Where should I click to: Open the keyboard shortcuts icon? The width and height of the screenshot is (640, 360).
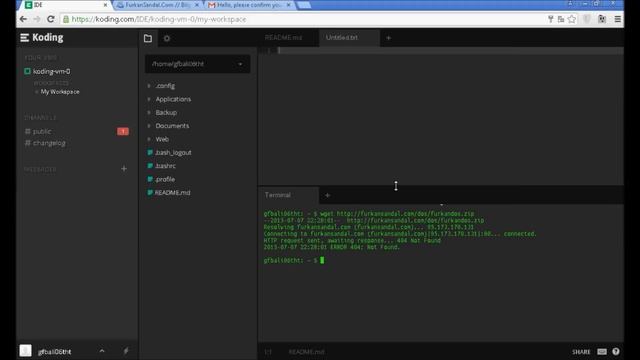tap(602, 351)
